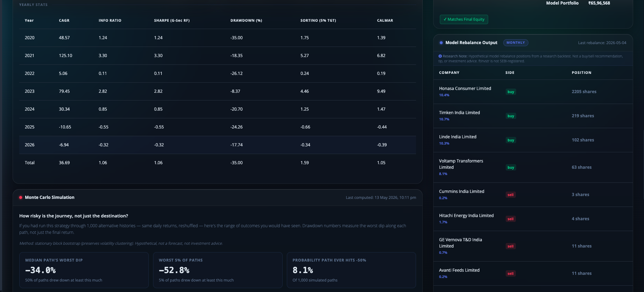
Task: Click the GE Vernova T&D India Limited name
Action: click(x=461, y=243)
